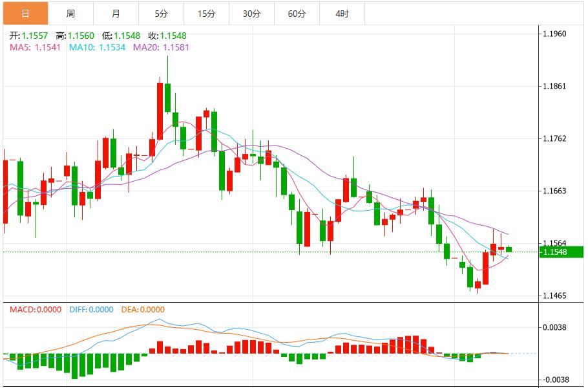Viewport: 588px width, 388px height.
Task: Select the MA10 indicator label
Action: click(x=97, y=47)
